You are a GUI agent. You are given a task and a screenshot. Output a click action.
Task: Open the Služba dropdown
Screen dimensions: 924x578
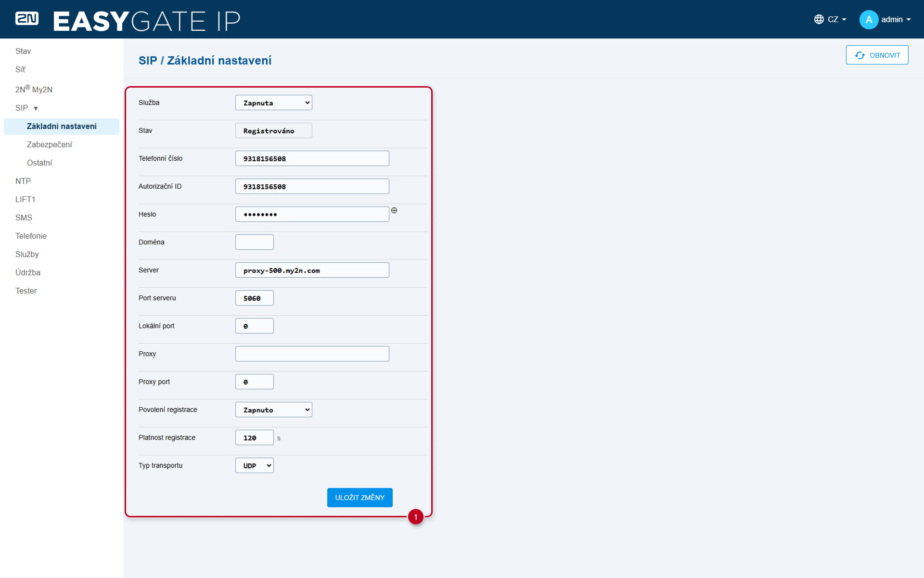pyautogui.click(x=273, y=103)
